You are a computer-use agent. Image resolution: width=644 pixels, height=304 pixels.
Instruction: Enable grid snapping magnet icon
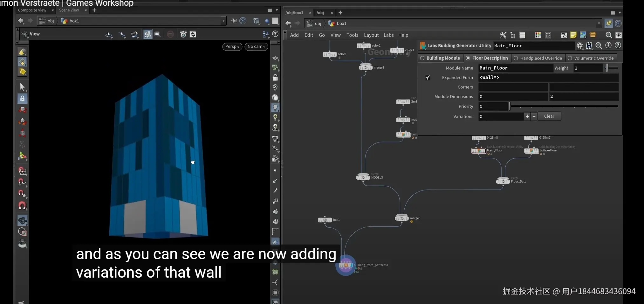point(22,171)
